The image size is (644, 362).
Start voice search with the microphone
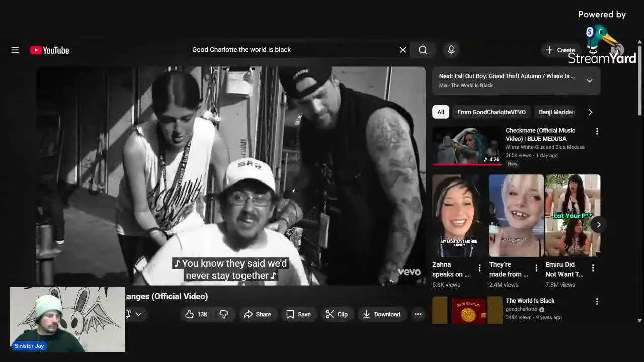click(451, 50)
